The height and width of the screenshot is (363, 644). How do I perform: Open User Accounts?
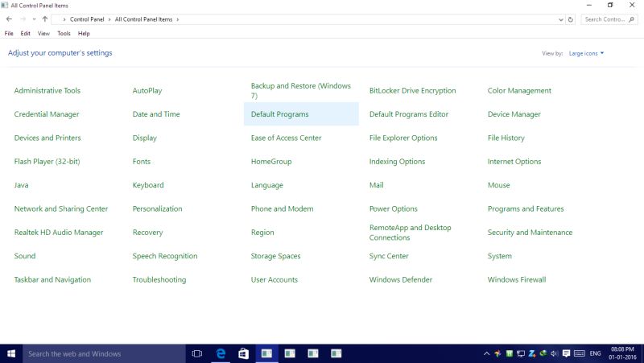point(274,279)
